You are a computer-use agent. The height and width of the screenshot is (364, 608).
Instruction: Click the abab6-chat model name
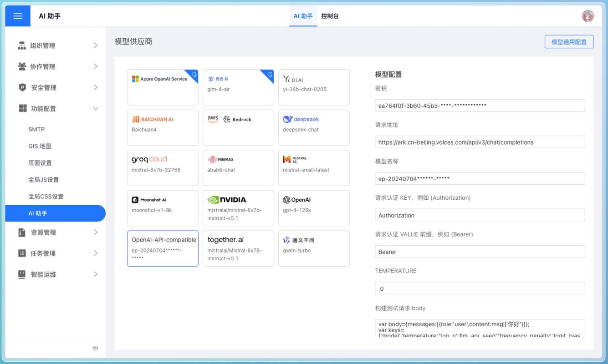221,170
